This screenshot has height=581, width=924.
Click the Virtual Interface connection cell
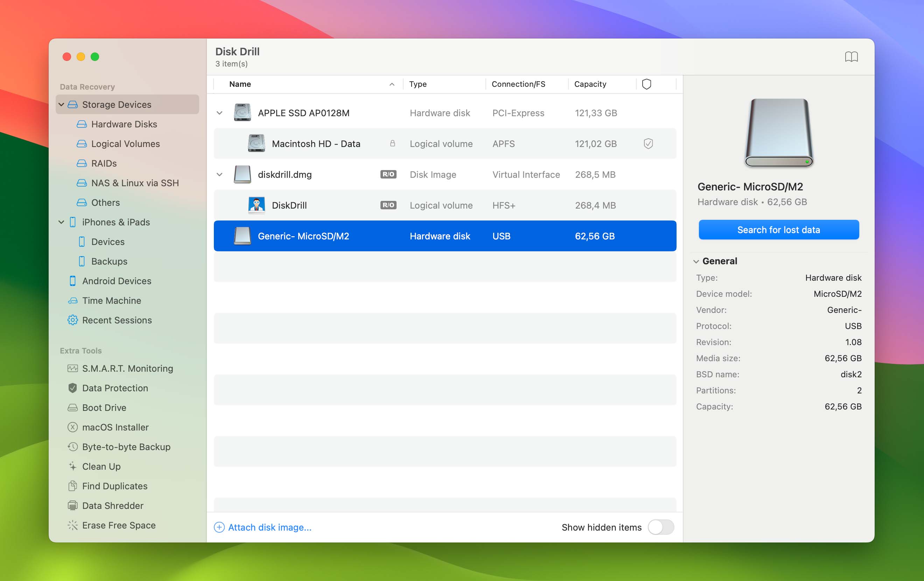(x=526, y=174)
